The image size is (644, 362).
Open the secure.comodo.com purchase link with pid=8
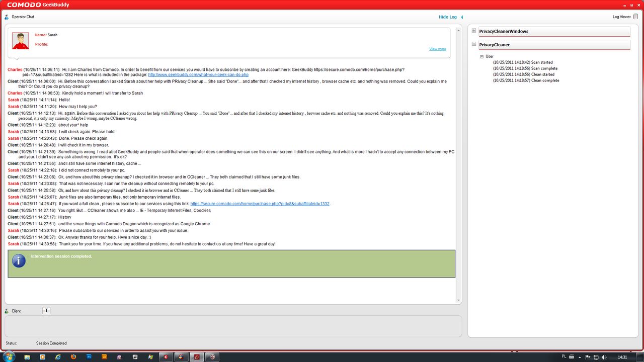tap(260, 204)
